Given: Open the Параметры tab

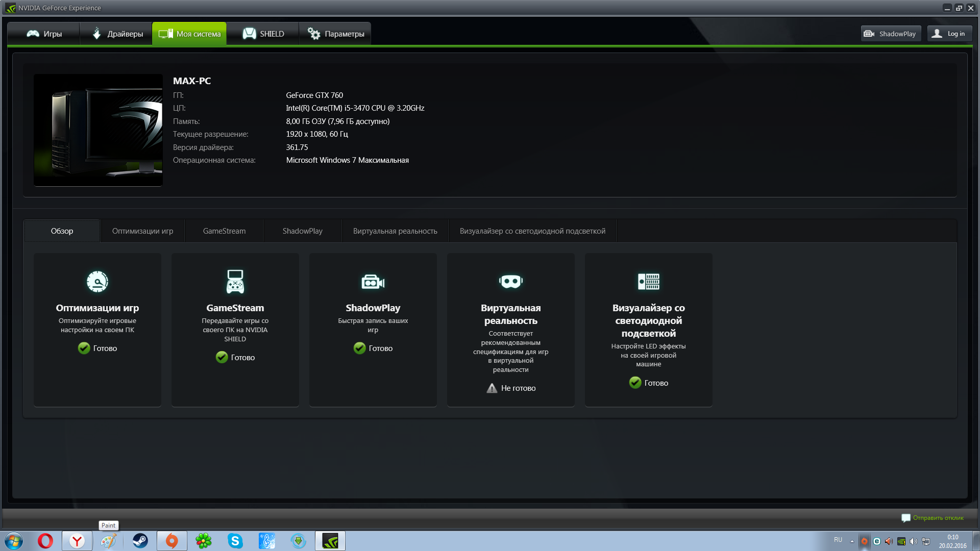Looking at the screenshot, I should point(335,34).
